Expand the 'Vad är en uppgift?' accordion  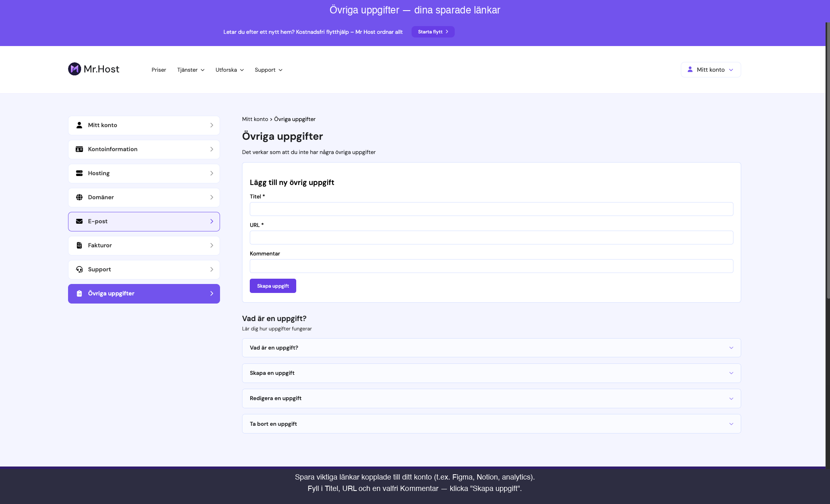491,348
